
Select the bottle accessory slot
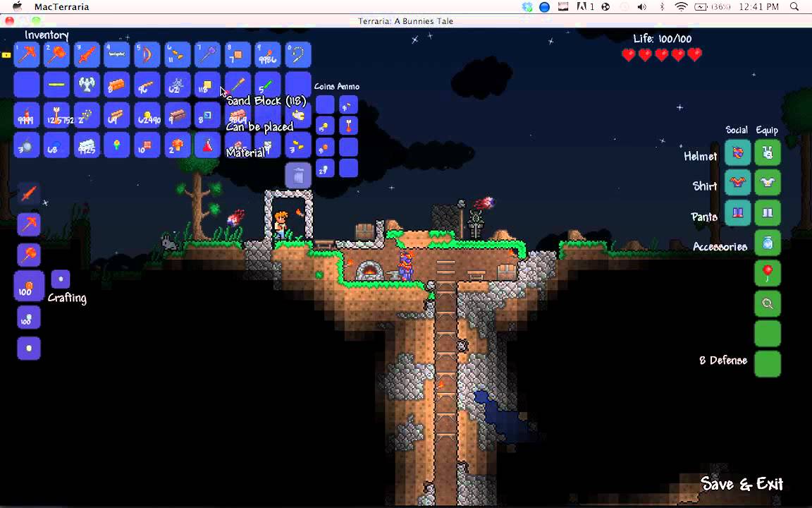(768, 243)
